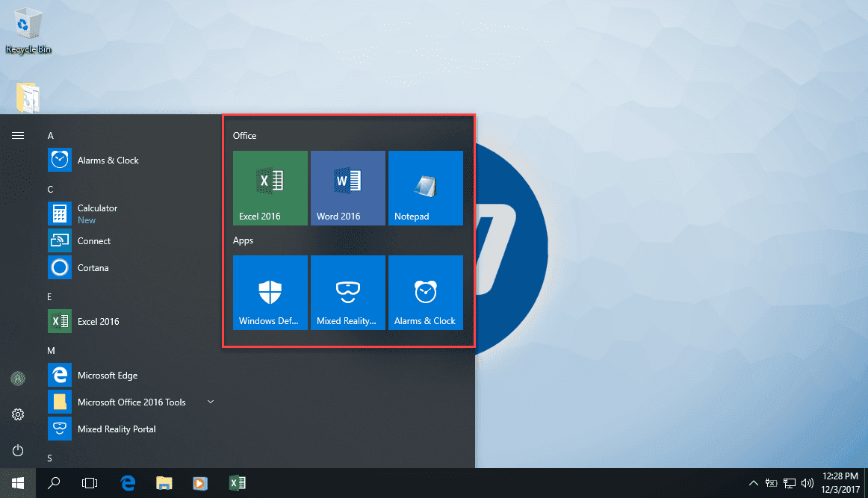Select the folder icon on the desktop
This screenshot has height=498, width=868.
click(28, 97)
